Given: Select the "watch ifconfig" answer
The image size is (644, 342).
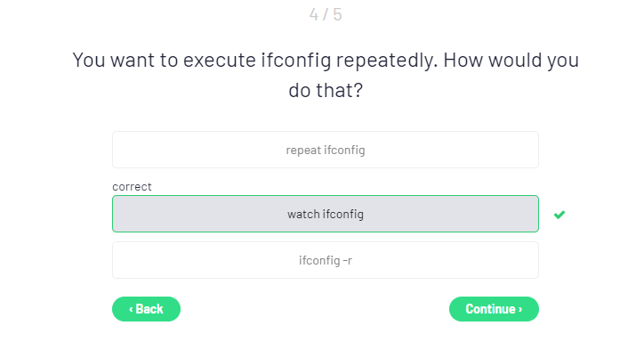Looking at the screenshot, I should point(326,214).
